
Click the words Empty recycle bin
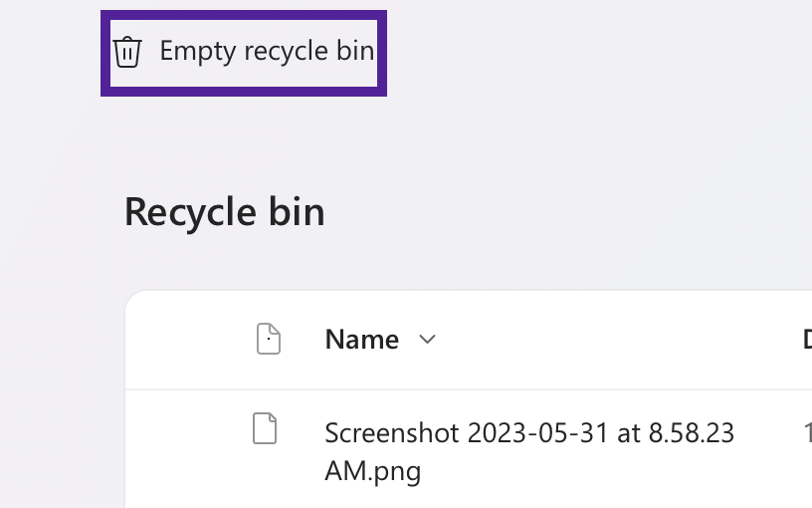[x=267, y=52]
